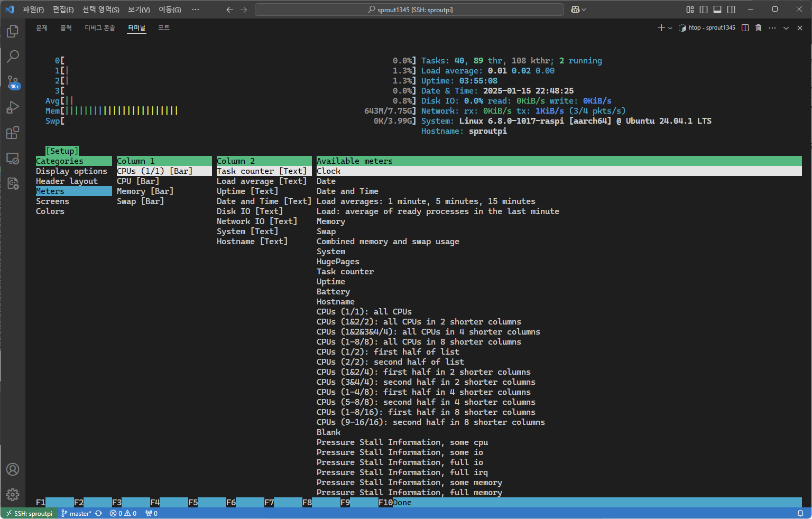Open the acccessibility-checker sidebar icon below remote explorer
Viewport: 812px width, 519px height.
[x=13, y=183]
